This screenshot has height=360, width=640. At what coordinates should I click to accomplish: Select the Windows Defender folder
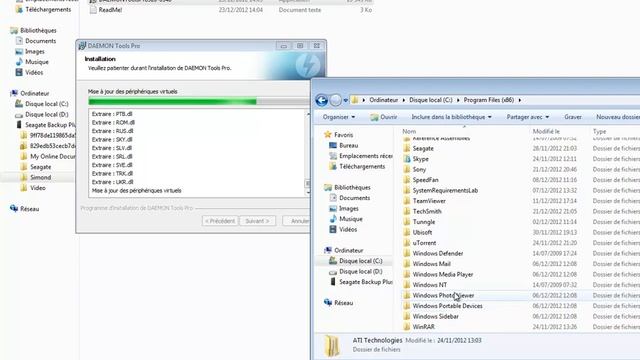438,253
